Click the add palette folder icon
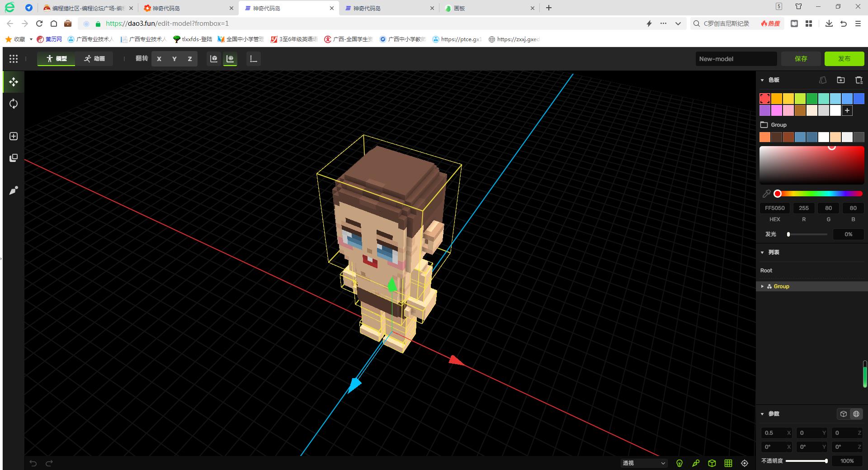Viewport: 868px width, 470px height. coord(841,80)
